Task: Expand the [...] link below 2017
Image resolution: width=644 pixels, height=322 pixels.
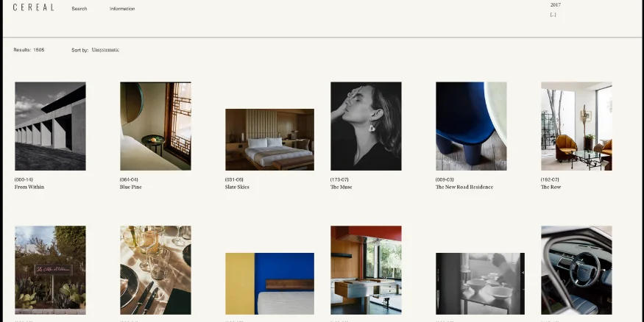Action: pos(553,15)
